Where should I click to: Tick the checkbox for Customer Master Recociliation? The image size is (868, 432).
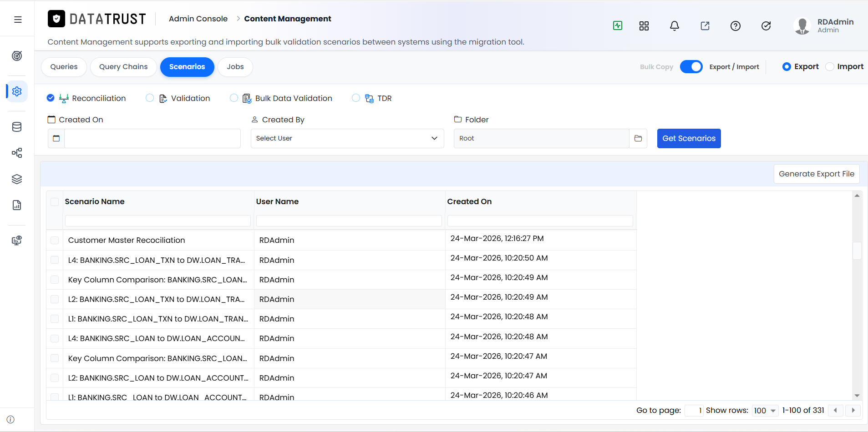(x=55, y=240)
